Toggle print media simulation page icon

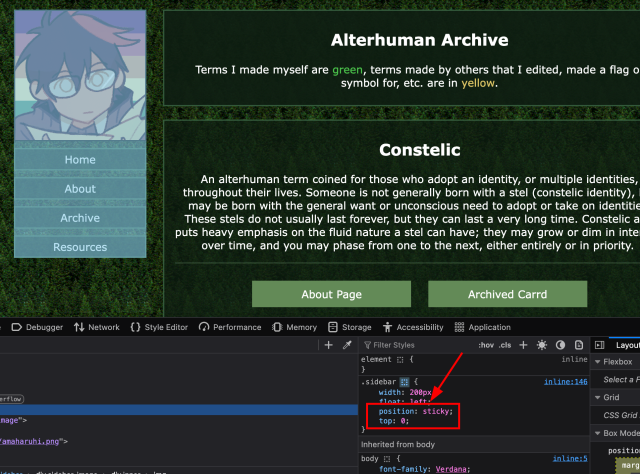click(x=577, y=345)
